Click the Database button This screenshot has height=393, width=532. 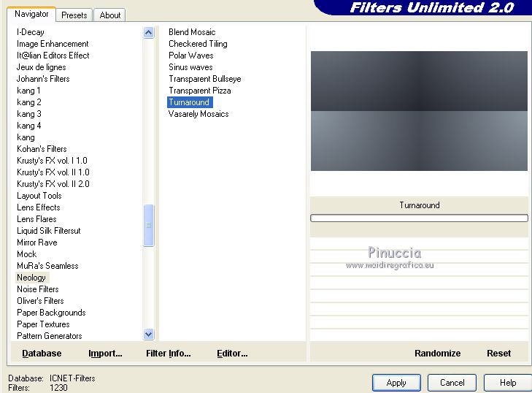42,354
